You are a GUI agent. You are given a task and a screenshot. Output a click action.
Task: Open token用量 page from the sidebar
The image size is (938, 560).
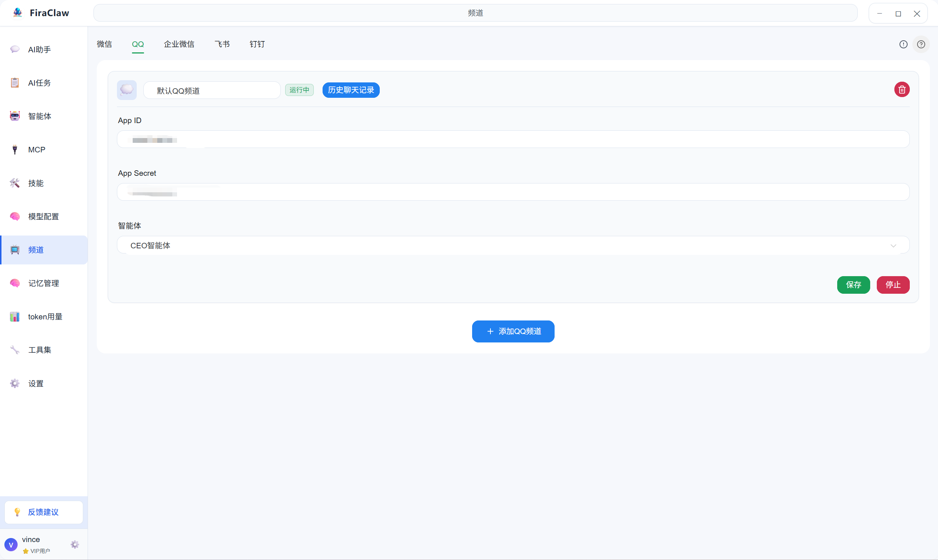pos(44,316)
